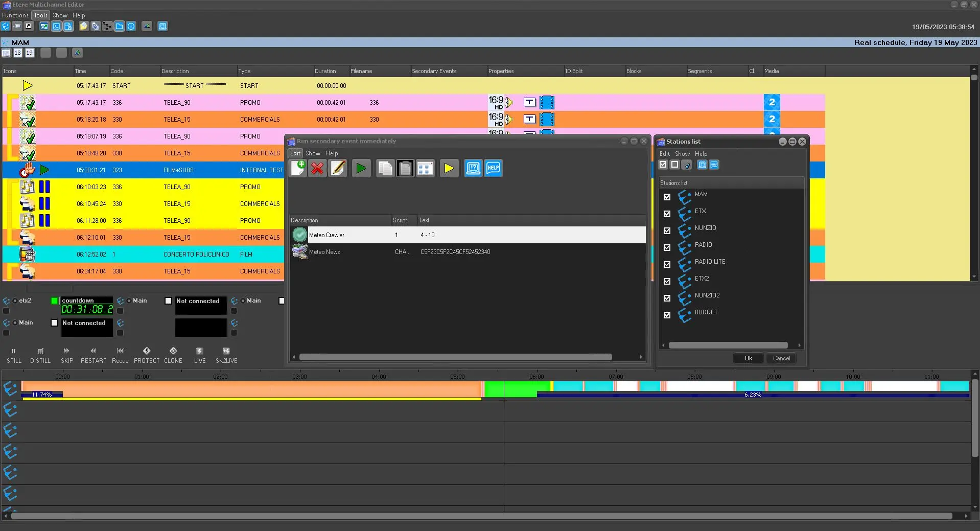Toggle the BUDGET station checkbox
Viewport: 980px width, 531px height.
[x=667, y=315]
